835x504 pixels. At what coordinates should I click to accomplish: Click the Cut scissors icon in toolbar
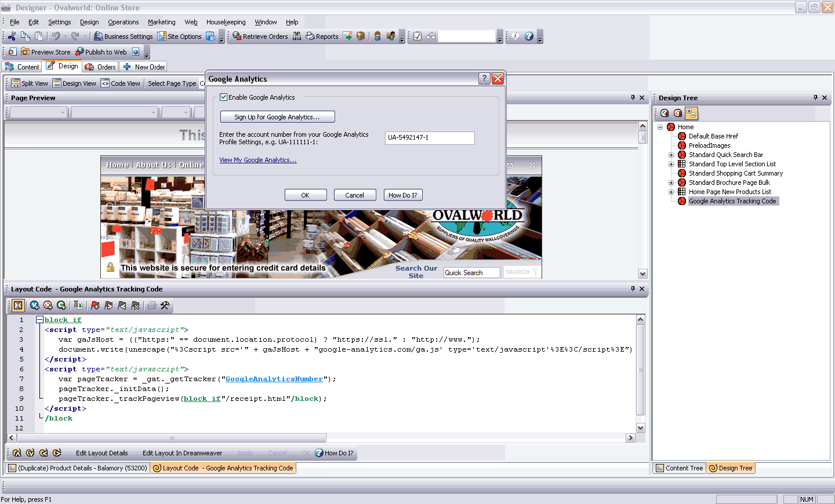[12, 36]
